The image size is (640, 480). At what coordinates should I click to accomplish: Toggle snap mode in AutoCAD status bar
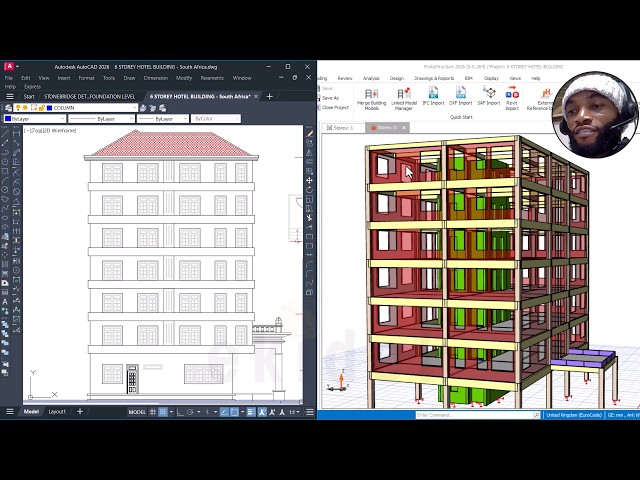pos(163,412)
